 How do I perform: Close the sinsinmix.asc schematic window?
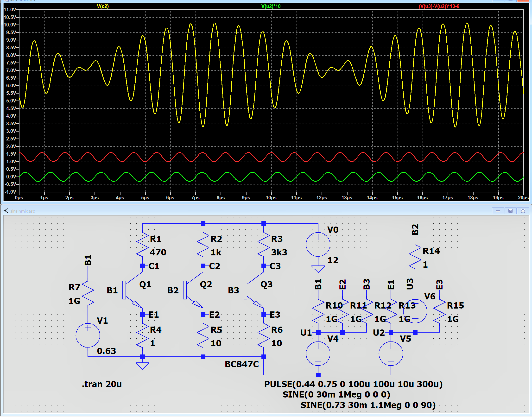coord(523,211)
